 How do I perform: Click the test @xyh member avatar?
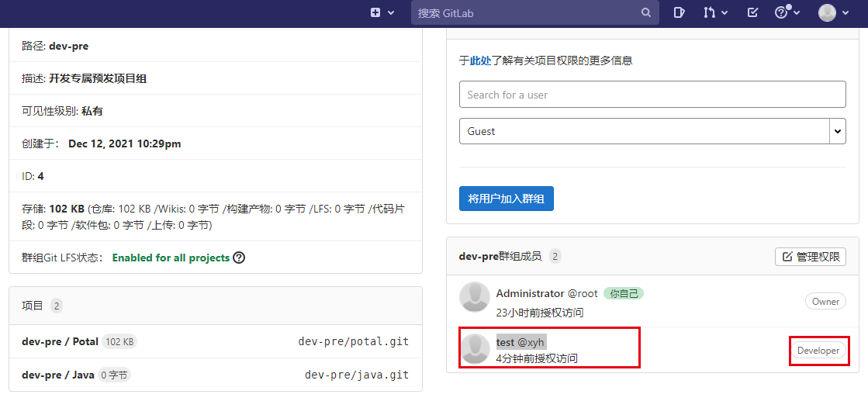pos(475,348)
